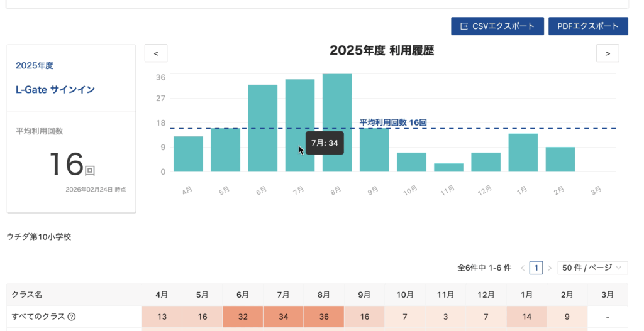The height and width of the screenshot is (331, 644).
Task: Select page 1 in pagination
Action: 536,268
